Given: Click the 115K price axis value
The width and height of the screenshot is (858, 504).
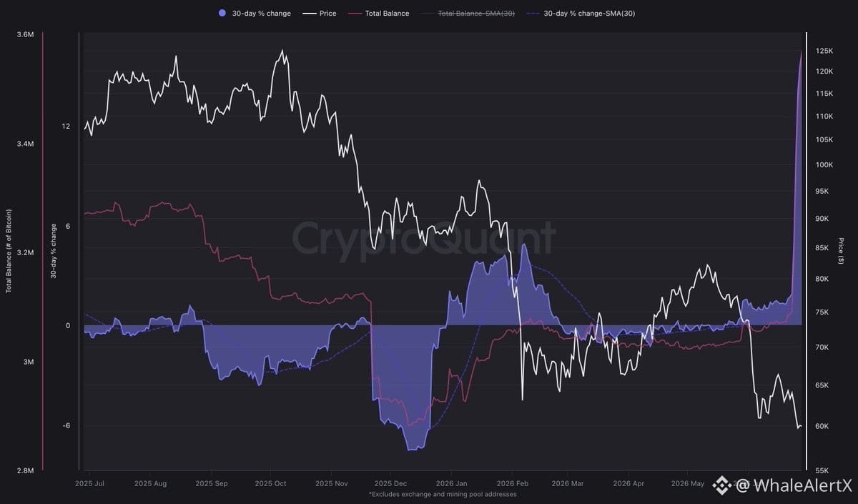Looking at the screenshot, I should point(824,94).
